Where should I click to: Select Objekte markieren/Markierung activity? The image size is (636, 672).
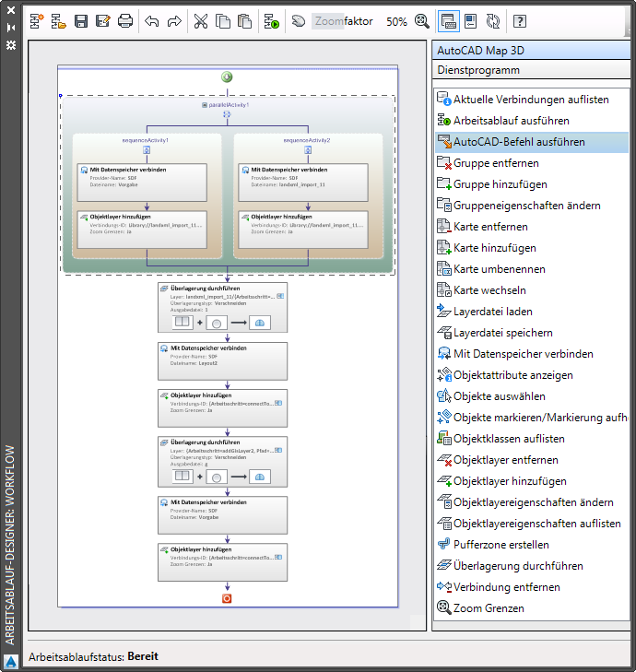[x=532, y=418]
